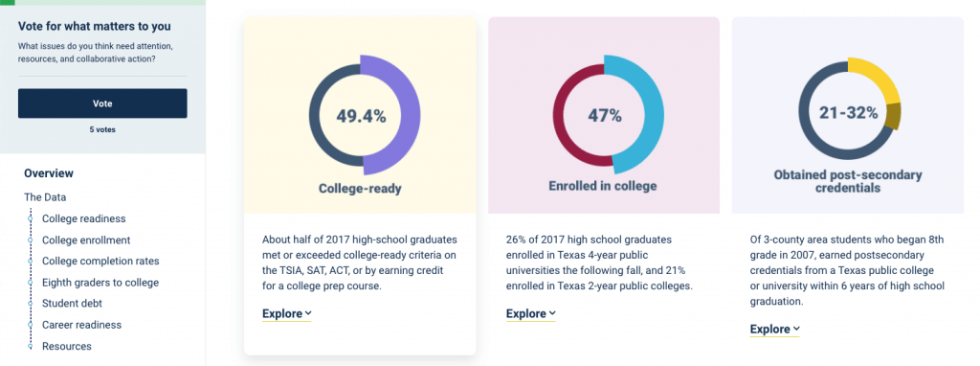
Task: Go to Career readiness section
Action: coord(82,325)
